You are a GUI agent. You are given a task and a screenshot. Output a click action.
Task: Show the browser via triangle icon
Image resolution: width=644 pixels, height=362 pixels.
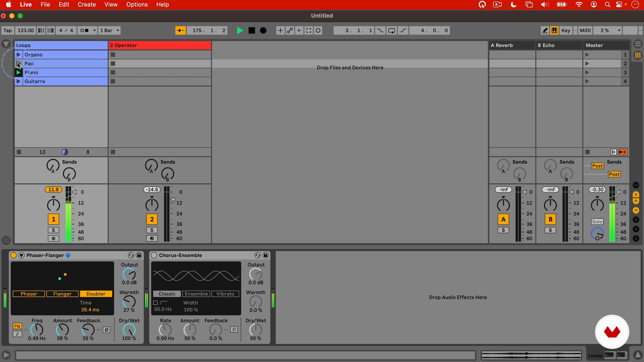6,44
